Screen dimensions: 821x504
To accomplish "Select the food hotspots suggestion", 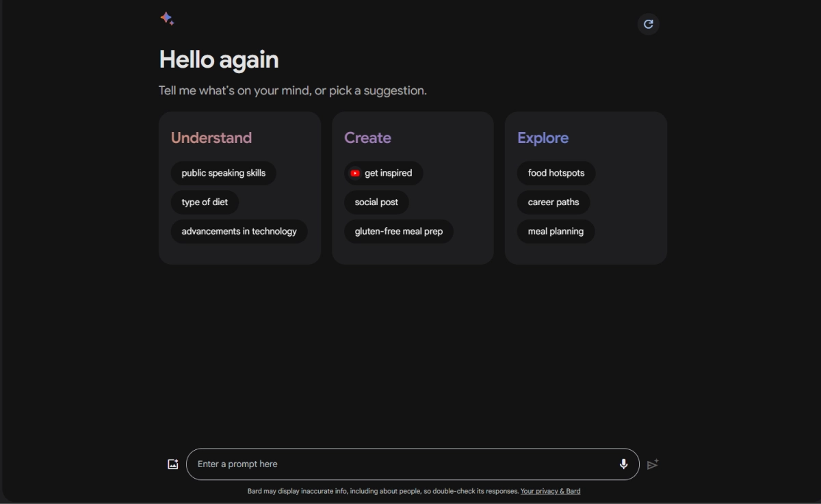I will [x=556, y=173].
